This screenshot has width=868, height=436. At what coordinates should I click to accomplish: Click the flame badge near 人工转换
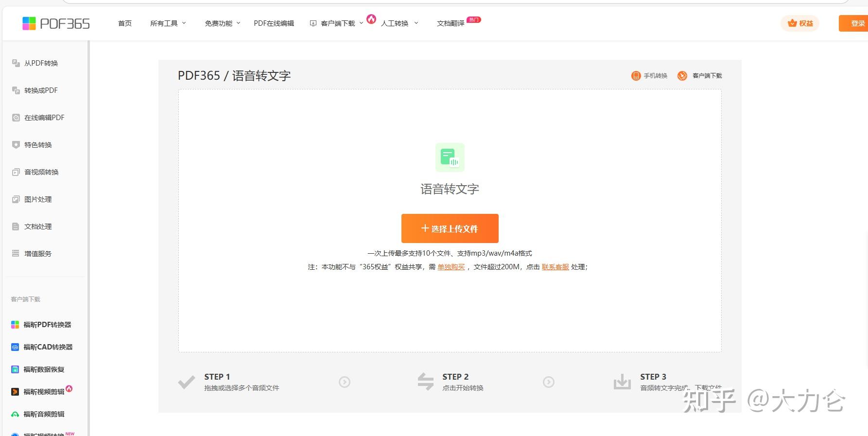[x=371, y=19]
